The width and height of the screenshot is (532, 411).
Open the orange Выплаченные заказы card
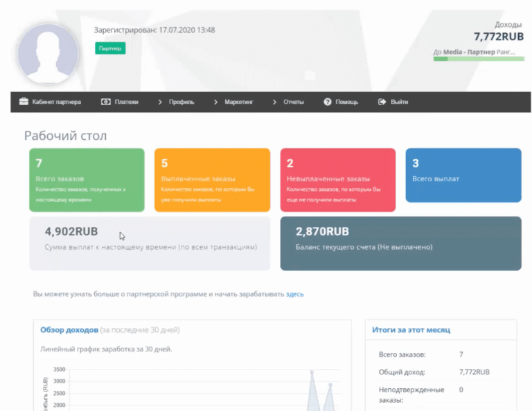click(x=212, y=180)
